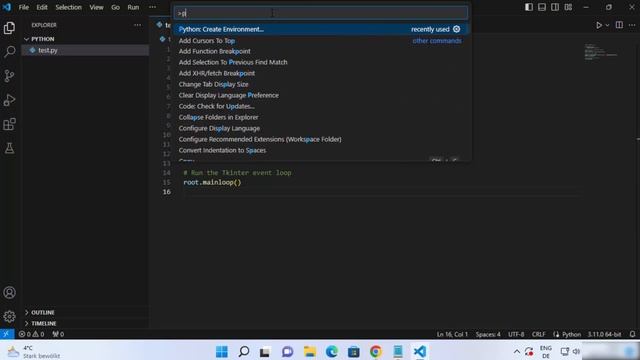Screen dimensions: 640x360
Task: Place cursor on root.mainloop() line
Action: coord(212,182)
